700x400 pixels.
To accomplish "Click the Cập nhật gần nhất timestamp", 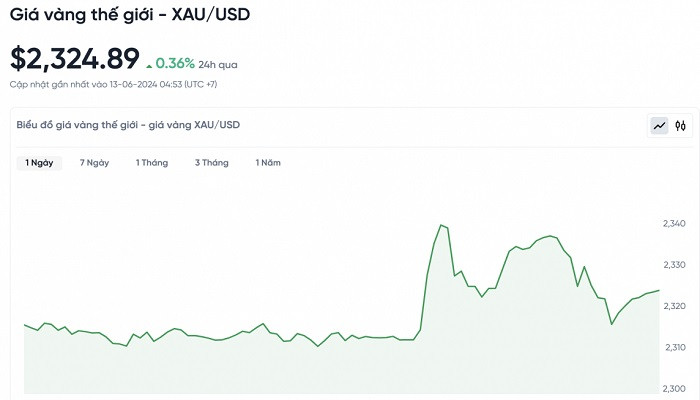I will (x=113, y=84).
